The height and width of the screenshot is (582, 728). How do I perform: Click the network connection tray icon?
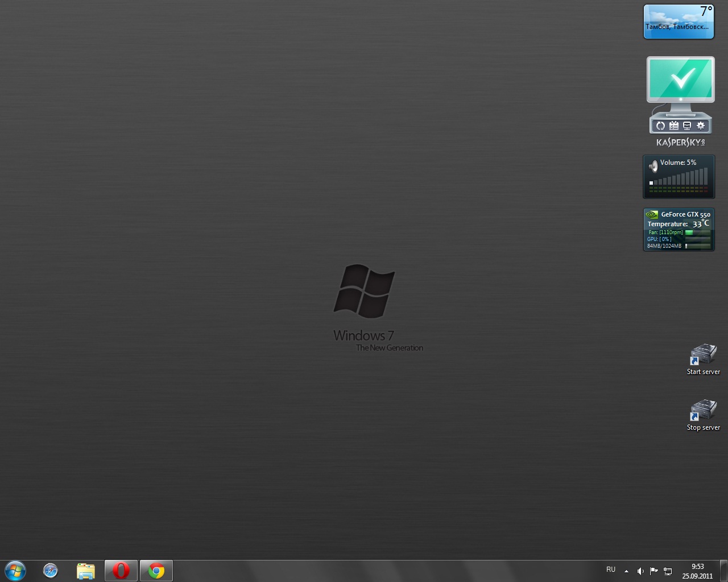point(668,571)
